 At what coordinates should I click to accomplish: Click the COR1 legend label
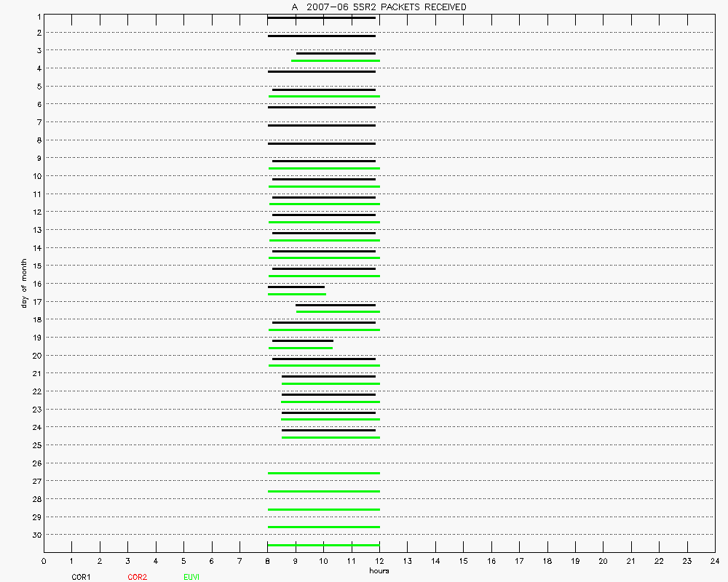pos(80,577)
